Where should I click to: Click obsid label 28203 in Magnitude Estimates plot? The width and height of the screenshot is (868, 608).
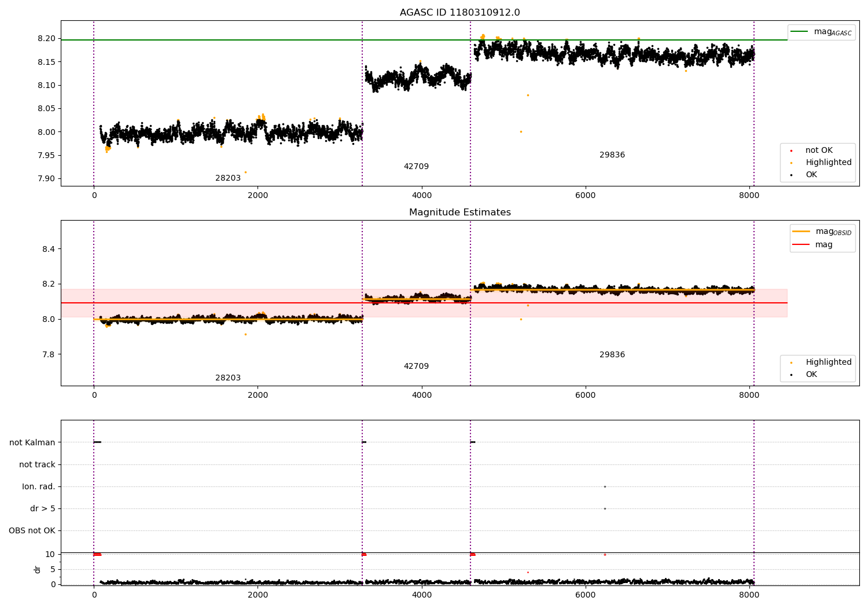228,378
